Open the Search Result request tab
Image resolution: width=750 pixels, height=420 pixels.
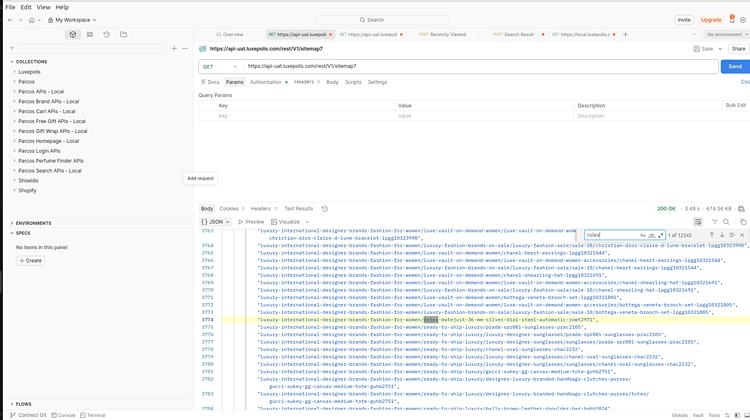click(513, 34)
